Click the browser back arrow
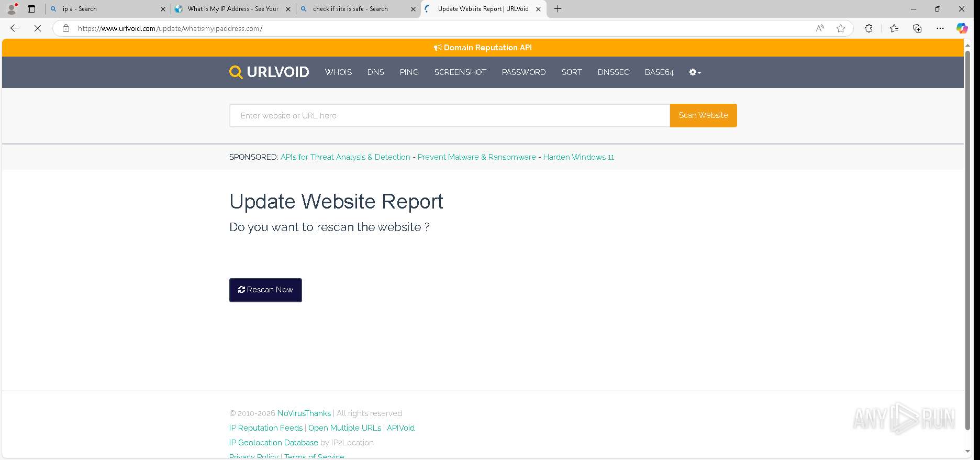This screenshot has width=980, height=460. click(15, 28)
